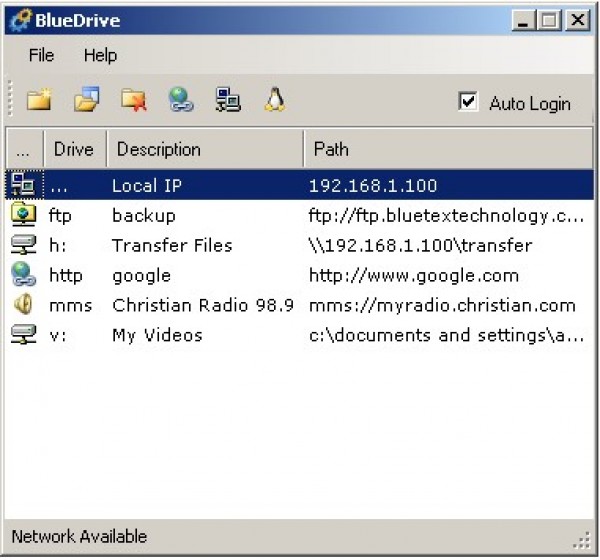Select the mms://myradio.christian.com path

pyautogui.click(x=442, y=306)
